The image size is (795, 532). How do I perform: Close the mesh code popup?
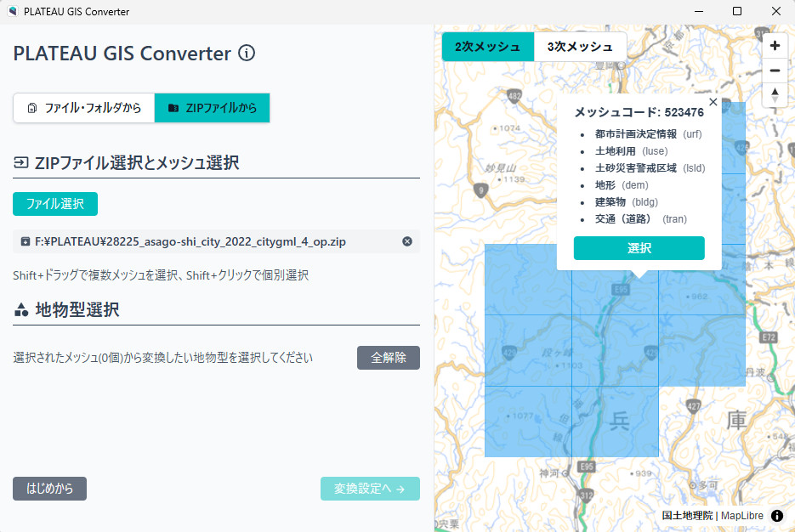point(713,102)
